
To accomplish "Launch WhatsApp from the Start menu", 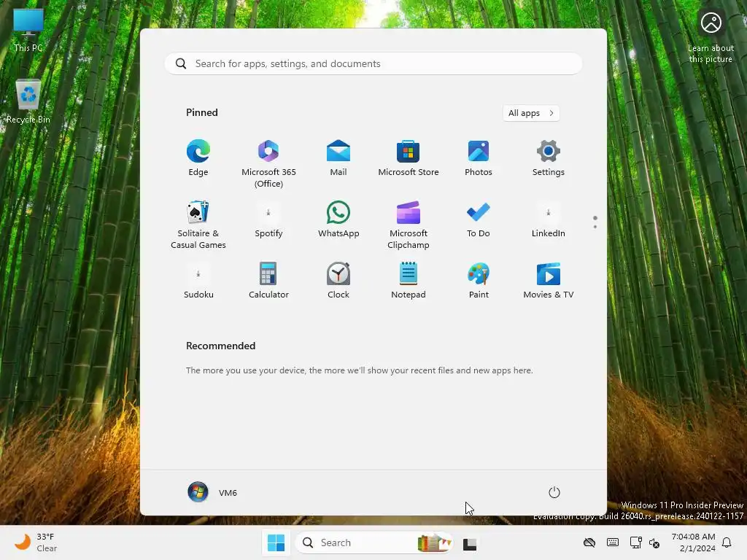I will pyautogui.click(x=338, y=219).
